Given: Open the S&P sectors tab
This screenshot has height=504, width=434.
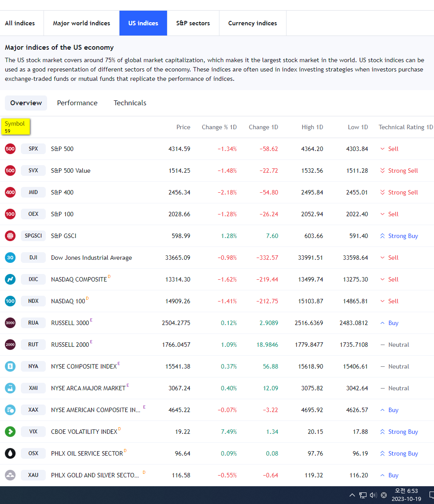Looking at the screenshot, I should pos(193,23).
